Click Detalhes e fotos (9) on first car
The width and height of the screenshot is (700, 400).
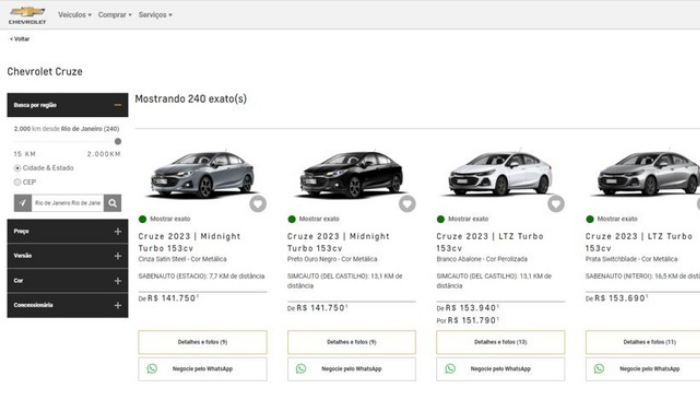click(202, 342)
